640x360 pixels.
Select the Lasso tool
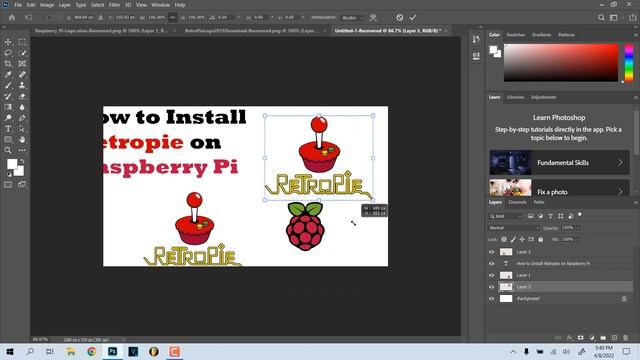click(x=8, y=53)
